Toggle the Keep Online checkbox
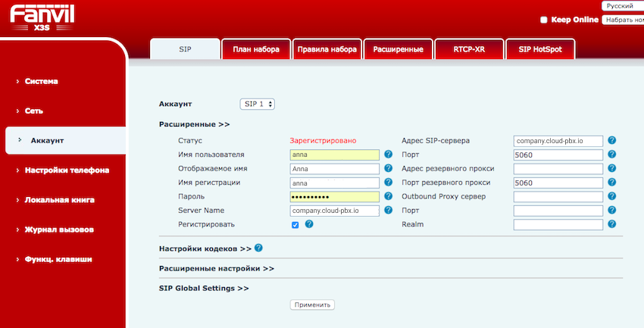 pyautogui.click(x=543, y=20)
